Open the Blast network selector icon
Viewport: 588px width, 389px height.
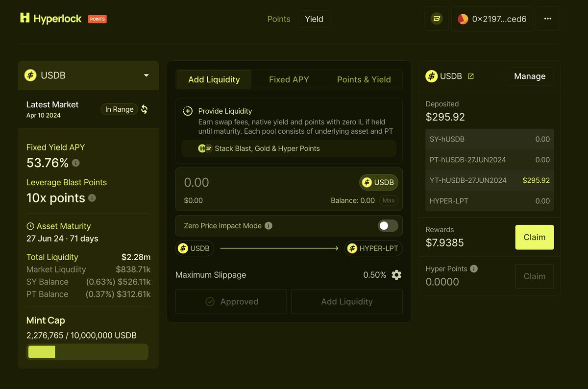coord(437,19)
